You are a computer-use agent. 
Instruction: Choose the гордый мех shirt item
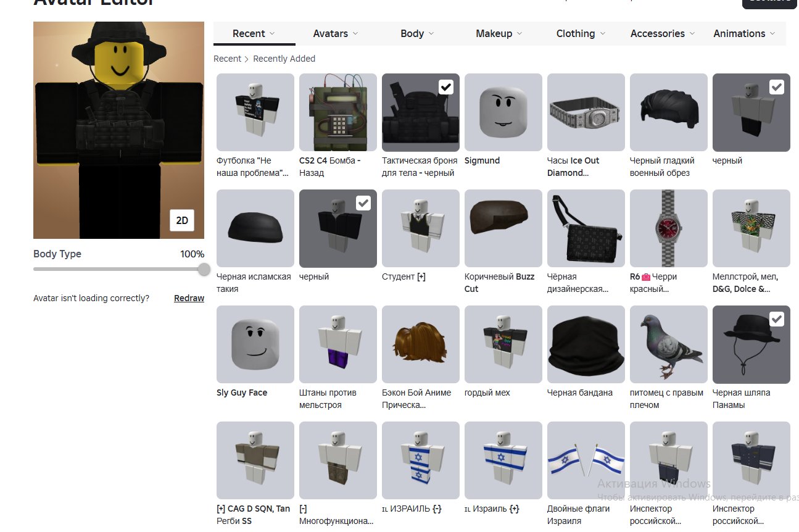tap(503, 344)
